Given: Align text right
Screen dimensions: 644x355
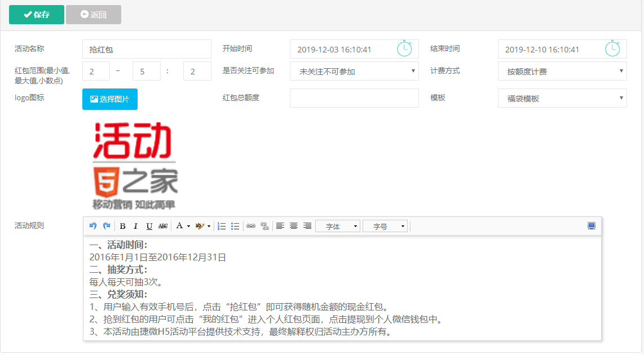Looking at the screenshot, I should coord(307,226).
